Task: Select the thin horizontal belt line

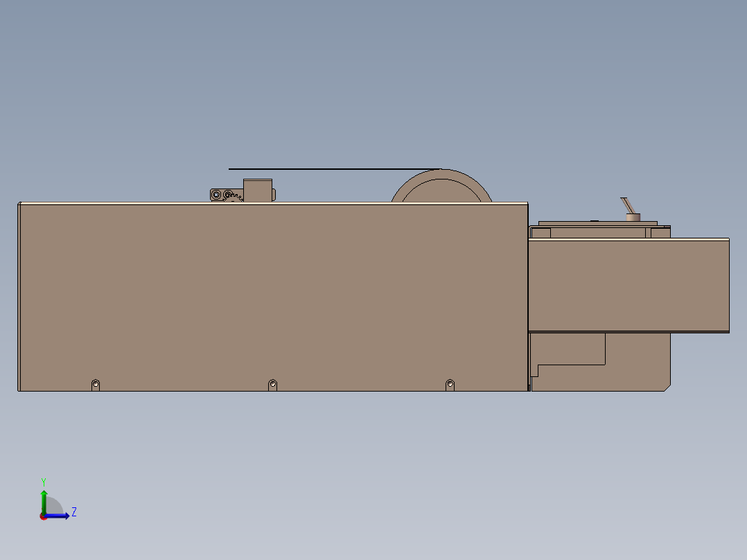Action: tap(335, 168)
